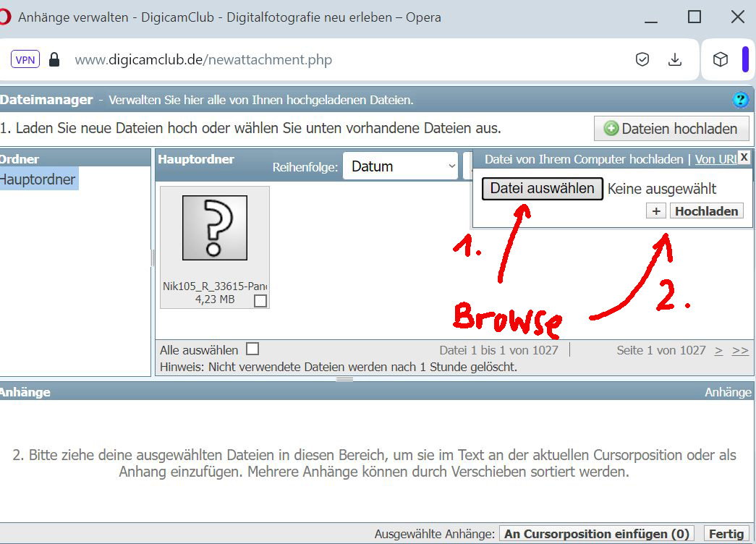756x544 pixels.
Task: Expand the Reihenfolge 'Datum' dropdown
Action: [400, 166]
